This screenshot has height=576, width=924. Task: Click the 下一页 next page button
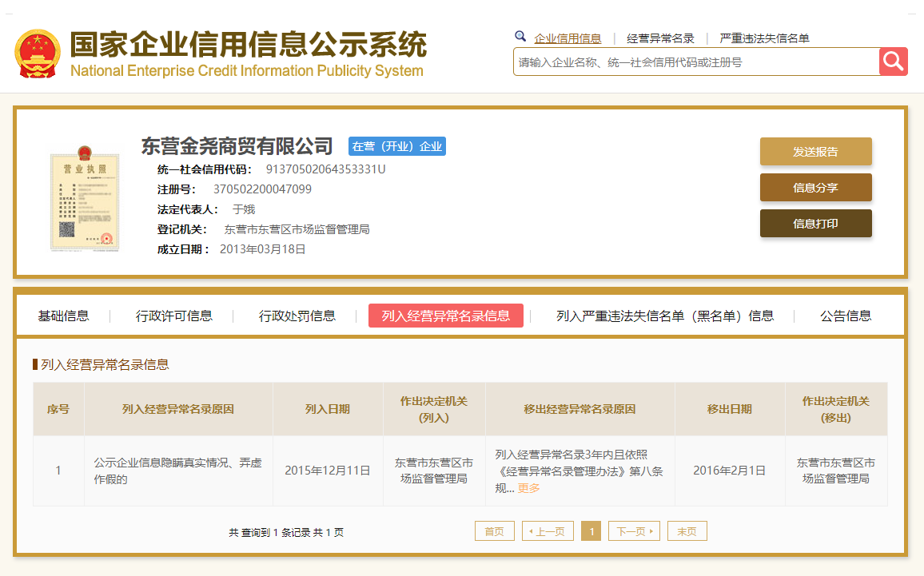pyautogui.click(x=634, y=531)
